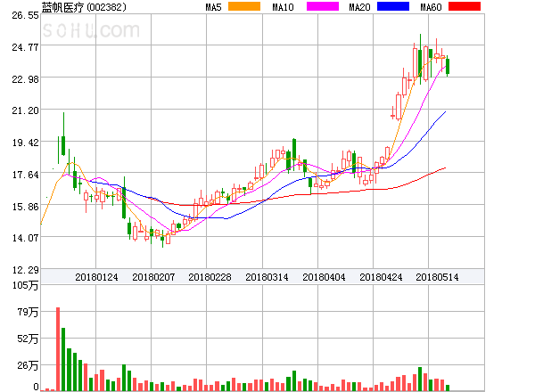535x392 pixels.
Task: Click the 20180207 date label
Action: click(153, 277)
